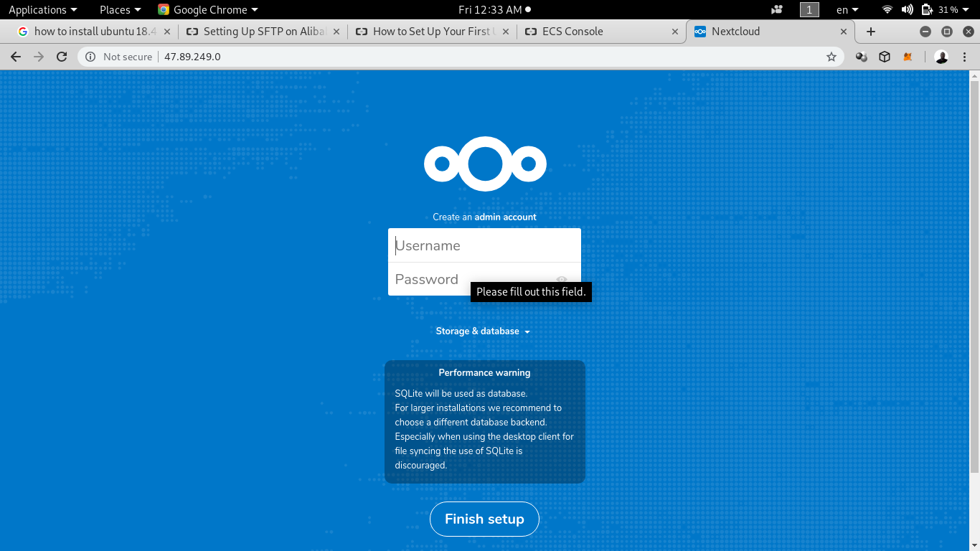The image size is (980, 551).
Task: Click the page vertical scrollbar
Action: pos(974,275)
